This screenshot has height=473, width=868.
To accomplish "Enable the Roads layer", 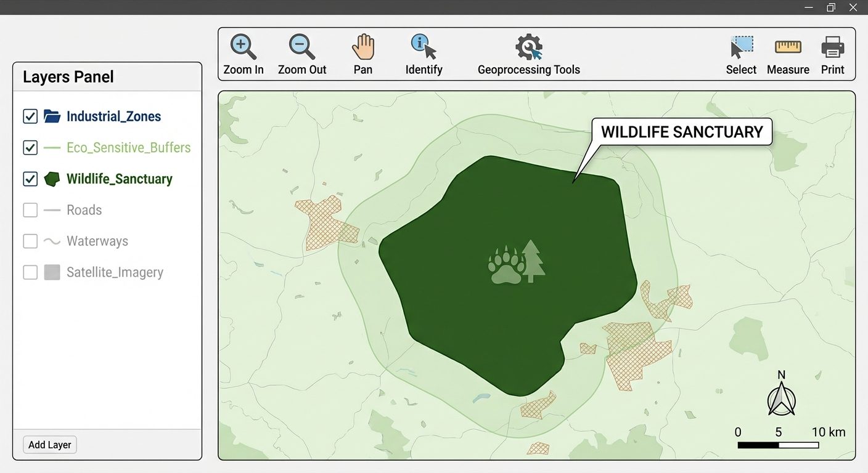I will (x=30, y=209).
